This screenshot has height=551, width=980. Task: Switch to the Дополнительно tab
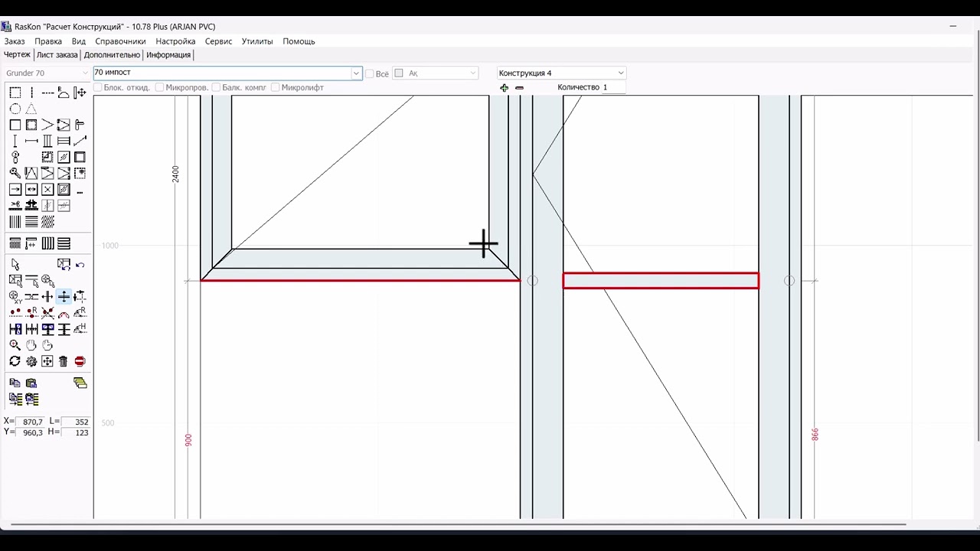112,55
